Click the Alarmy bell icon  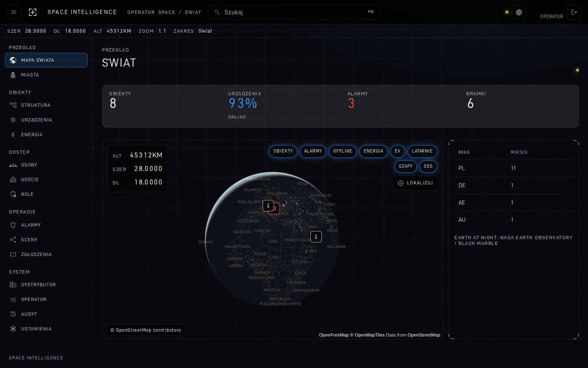pyautogui.click(x=13, y=225)
